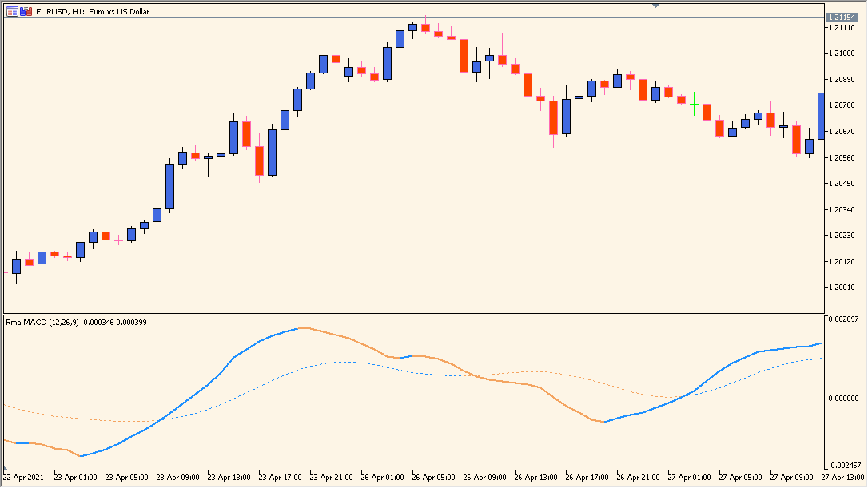This screenshot has height=488, width=868.
Task: Click the 26 Apr 01:00 time label
Action: coord(383,477)
